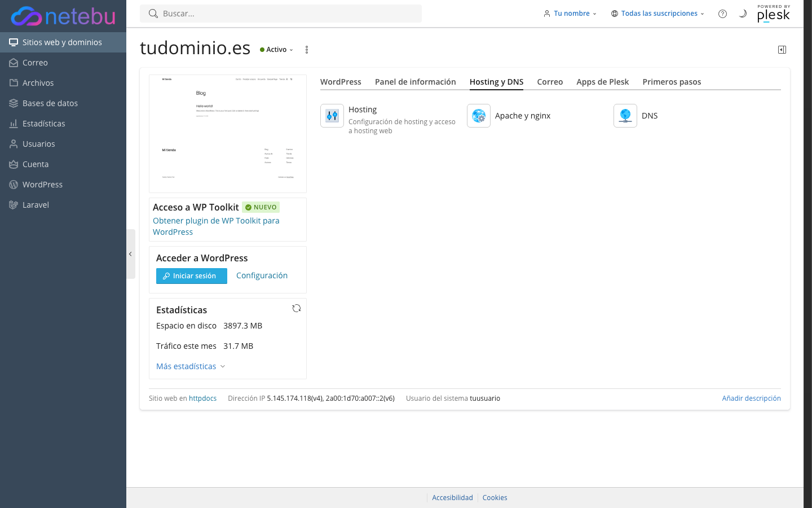Image resolution: width=812 pixels, height=508 pixels.
Task: Click Iniciar sesión button
Action: (x=192, y=276)
